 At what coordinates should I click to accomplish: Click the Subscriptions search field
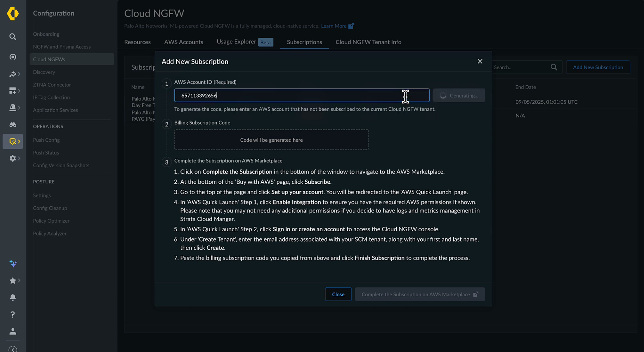521,67
